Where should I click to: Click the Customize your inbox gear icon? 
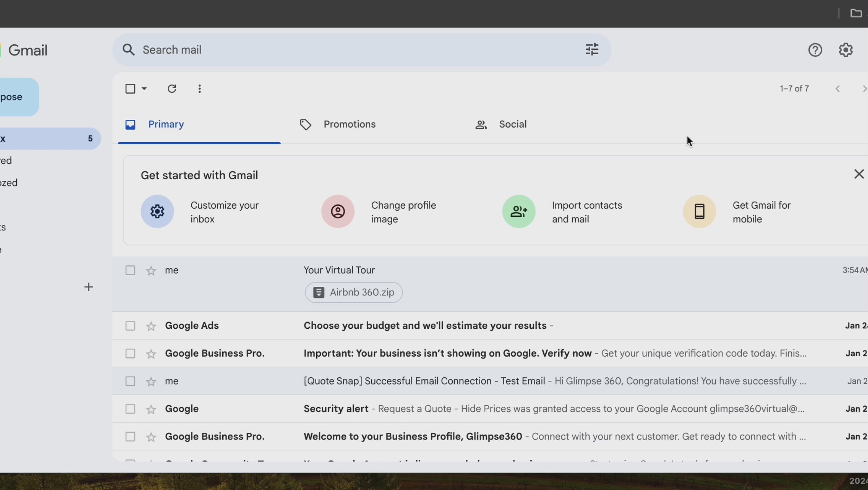coord(157,211)
